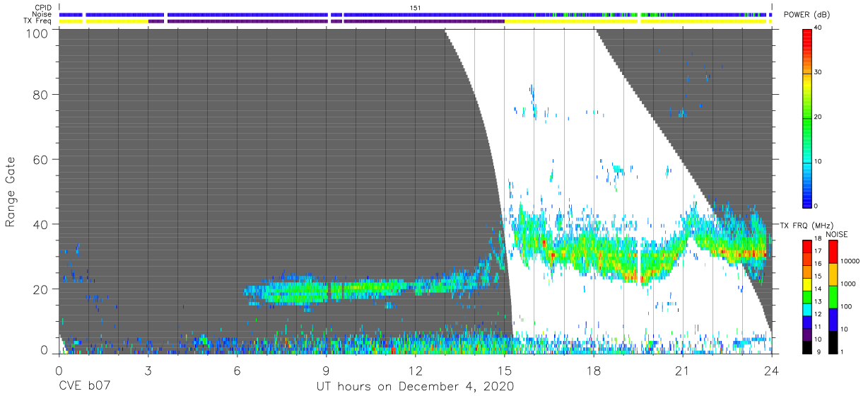
Task: Click the 14 label on the TX FRQ legend
Action: click(818, 288)
